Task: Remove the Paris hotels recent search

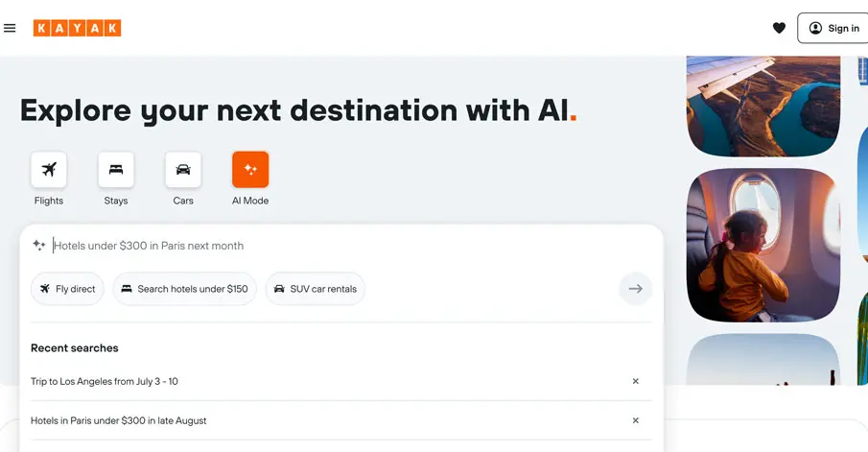Action: pos(635,420)
